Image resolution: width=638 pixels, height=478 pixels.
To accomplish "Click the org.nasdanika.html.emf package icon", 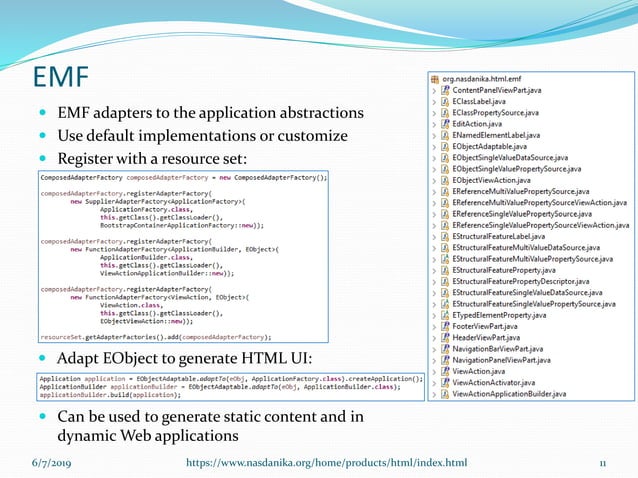I will [434, 77].
